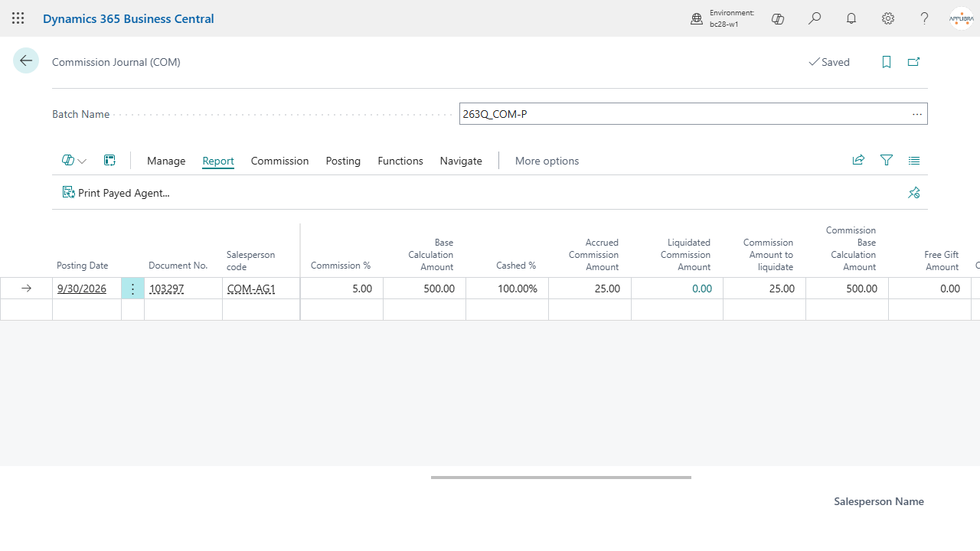Image resolution: width=980 pixels, height=551 pixels.
Task: Run Print Payed Agent report
Action: (x=116, y=193)
